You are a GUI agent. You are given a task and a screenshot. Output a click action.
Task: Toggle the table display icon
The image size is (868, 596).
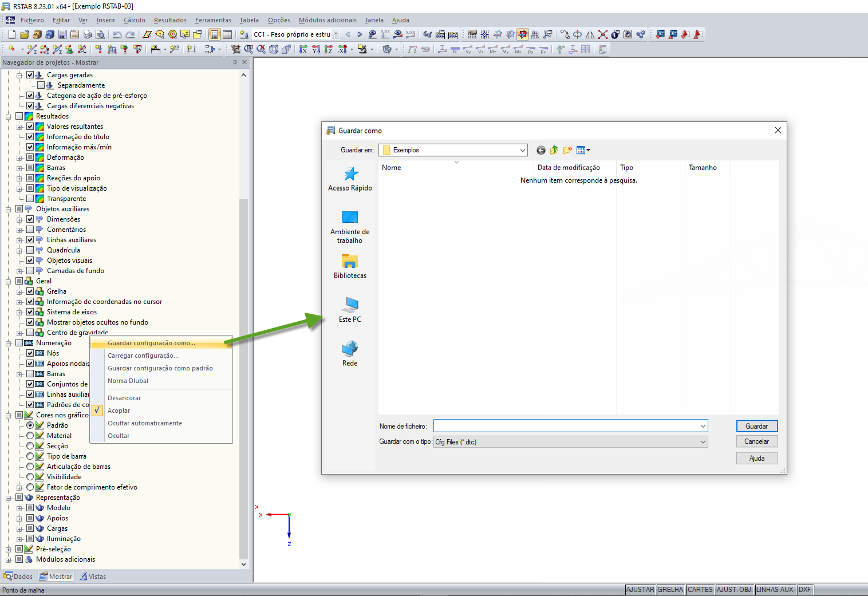coord(227,34)
